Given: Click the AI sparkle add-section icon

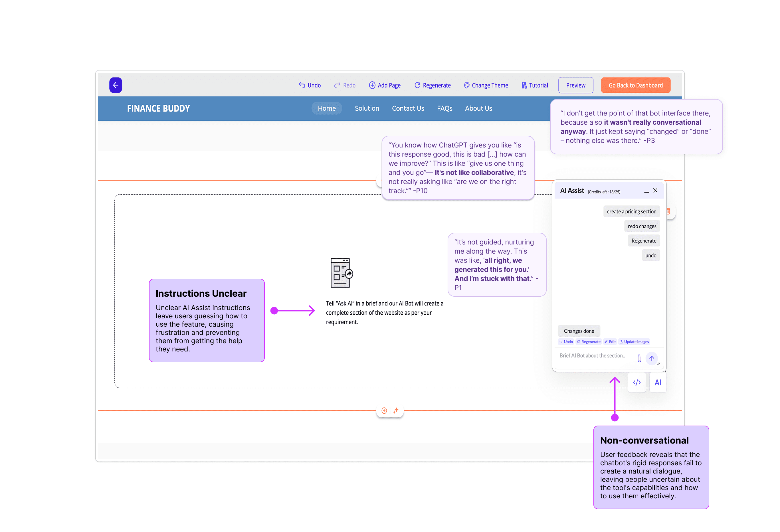Looking at the screenshot, I should coord(396,410).
